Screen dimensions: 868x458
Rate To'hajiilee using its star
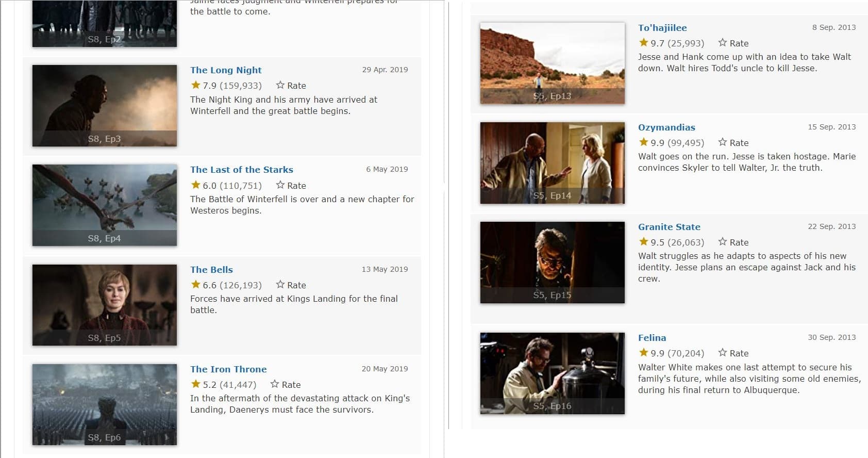723,43
